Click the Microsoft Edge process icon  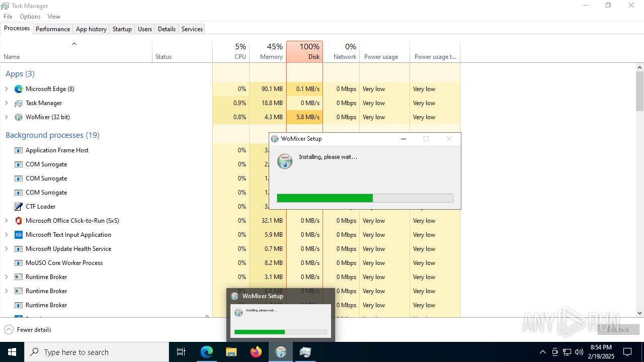(19, 89)
